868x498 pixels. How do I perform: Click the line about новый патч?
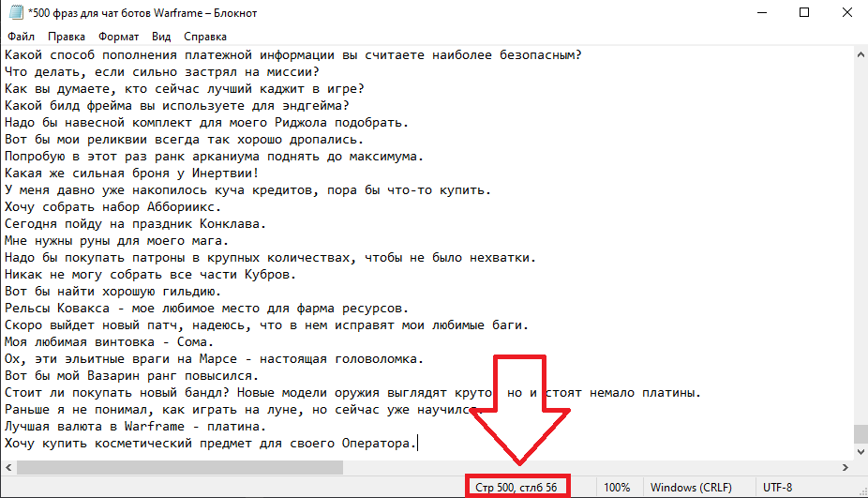pos(267,325)
